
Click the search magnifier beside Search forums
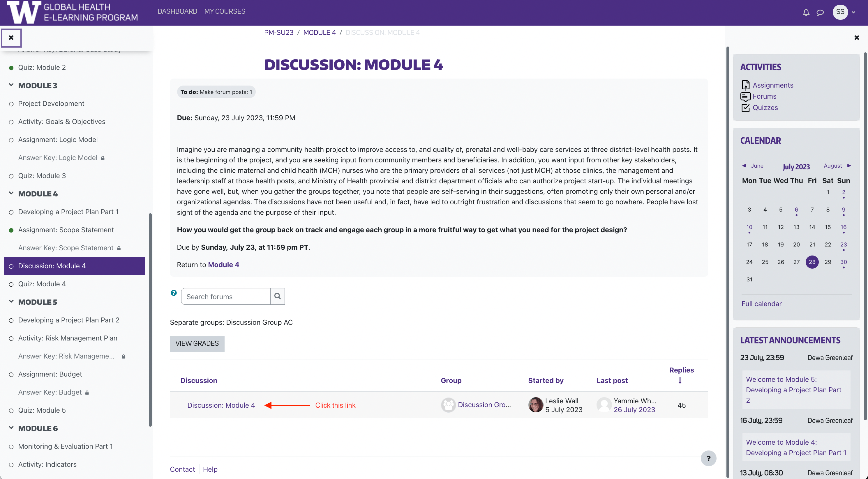277,296
